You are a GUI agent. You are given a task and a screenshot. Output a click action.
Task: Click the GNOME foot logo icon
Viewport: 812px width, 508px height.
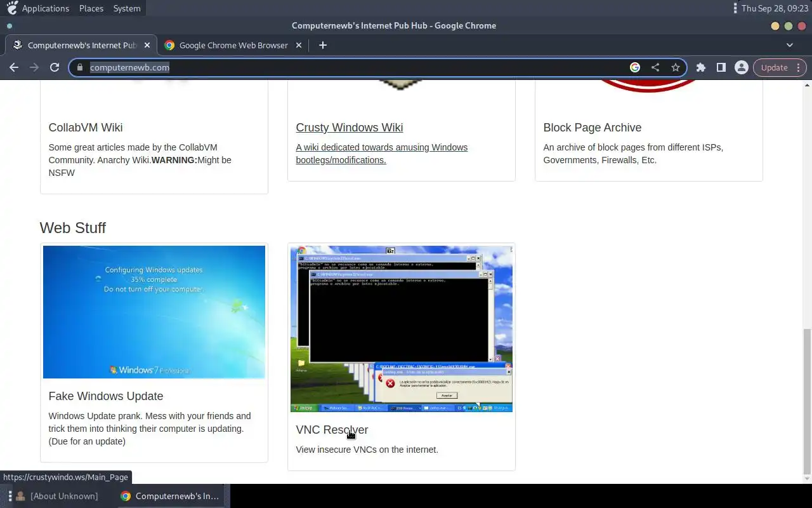12,8
